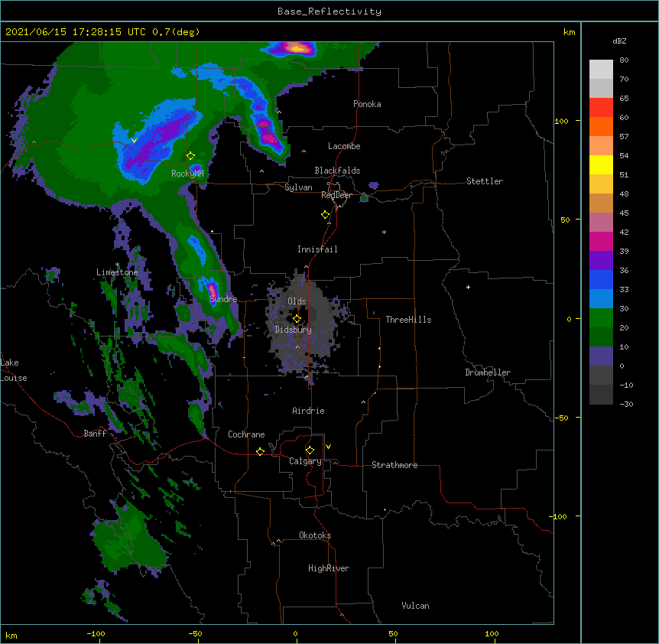Click the Ponoka city label

(x=367, y=104)
